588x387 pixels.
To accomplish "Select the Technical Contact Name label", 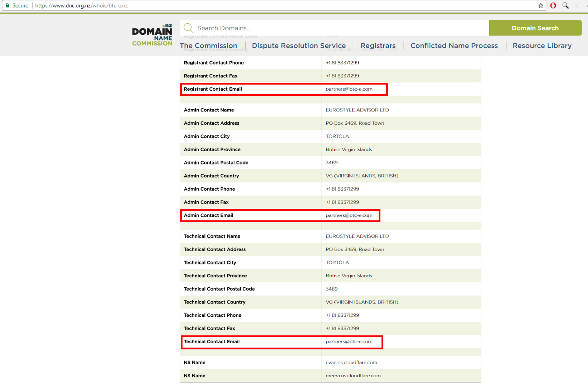I will point(212,236).
